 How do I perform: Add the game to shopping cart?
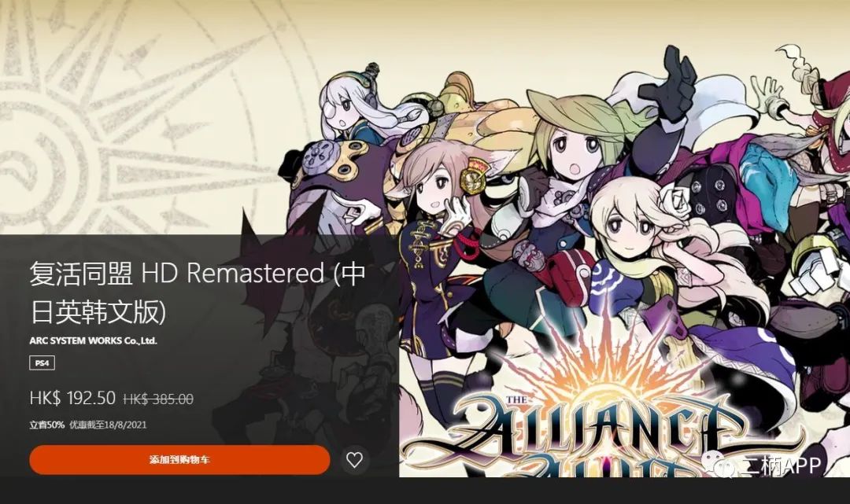click(179, 460)
